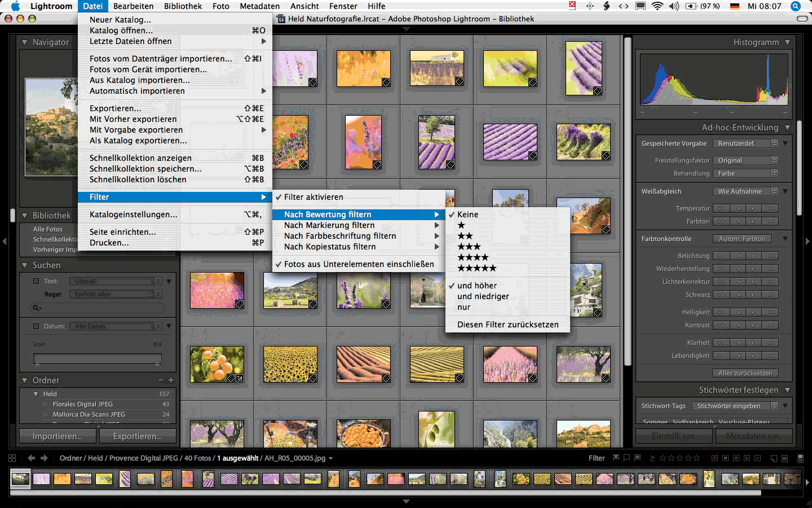Open the Bearbeiten menu
The image size is (812, 508).
pyautogui.click(x=133, y=6)
